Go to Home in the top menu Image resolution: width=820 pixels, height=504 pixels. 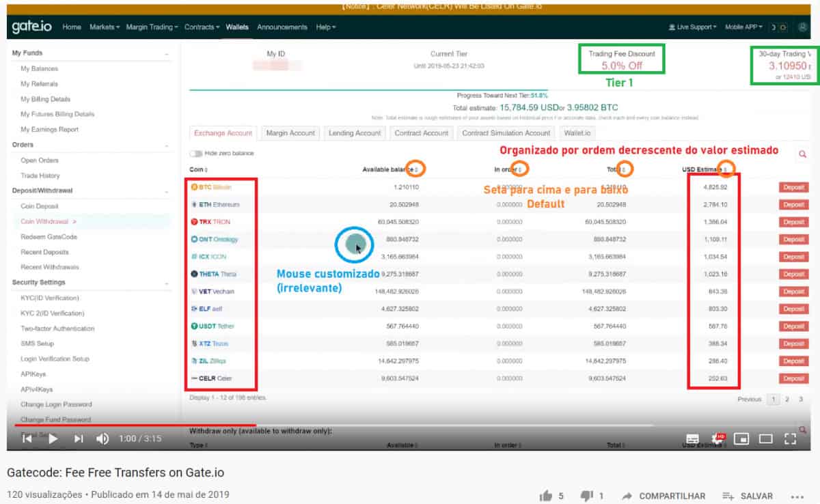pos(72,27)
